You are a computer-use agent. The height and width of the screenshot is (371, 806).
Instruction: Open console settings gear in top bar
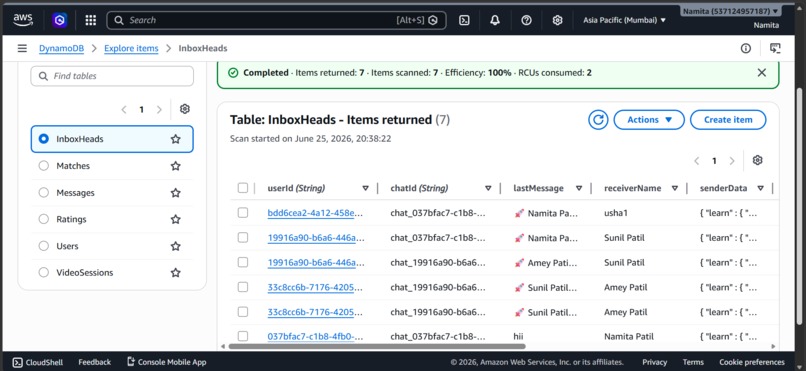point(557,20)
